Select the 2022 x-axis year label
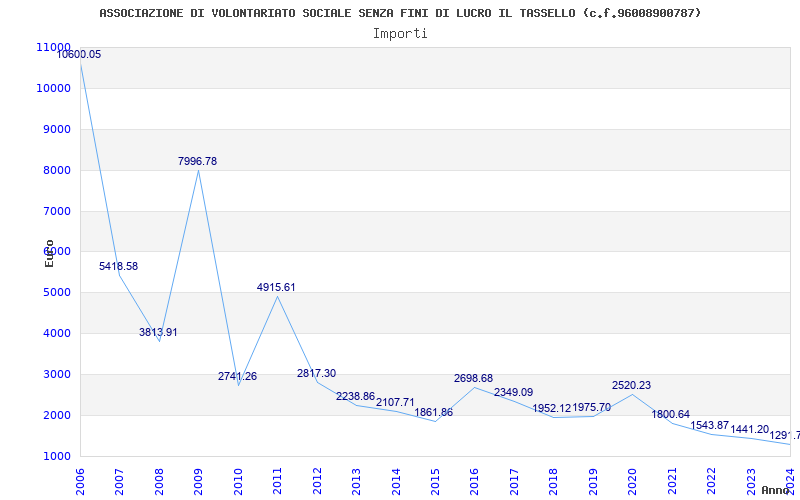 click(x=711, y=481)
